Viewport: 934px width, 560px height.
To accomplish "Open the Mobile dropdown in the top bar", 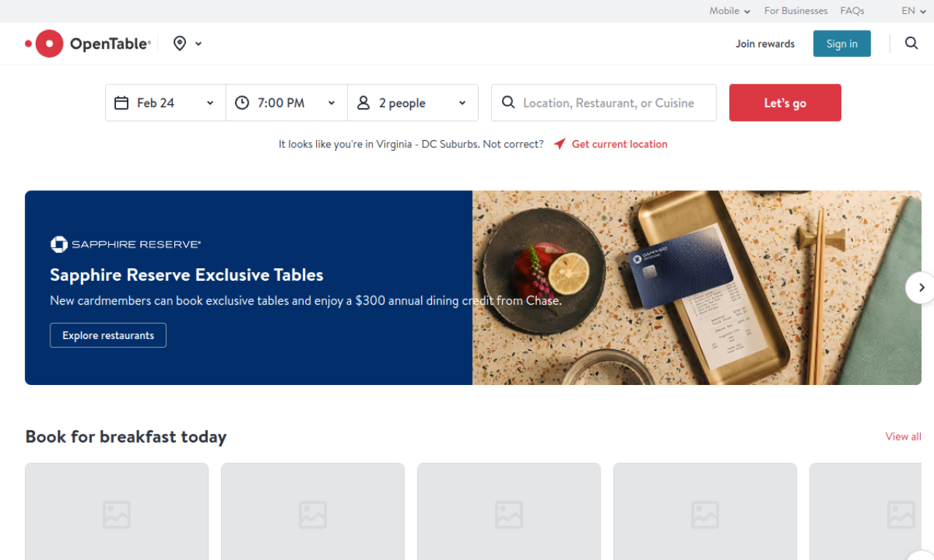I will (730, 11).
